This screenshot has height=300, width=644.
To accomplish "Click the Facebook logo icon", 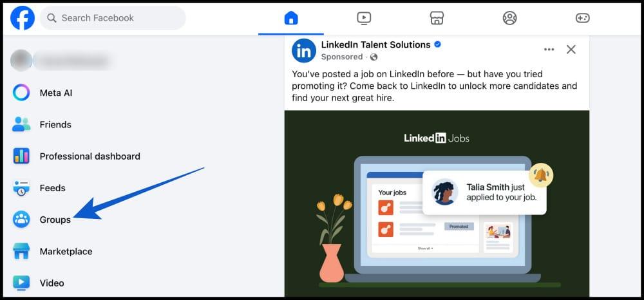I will pyautogui.click(x=23, y=18).
